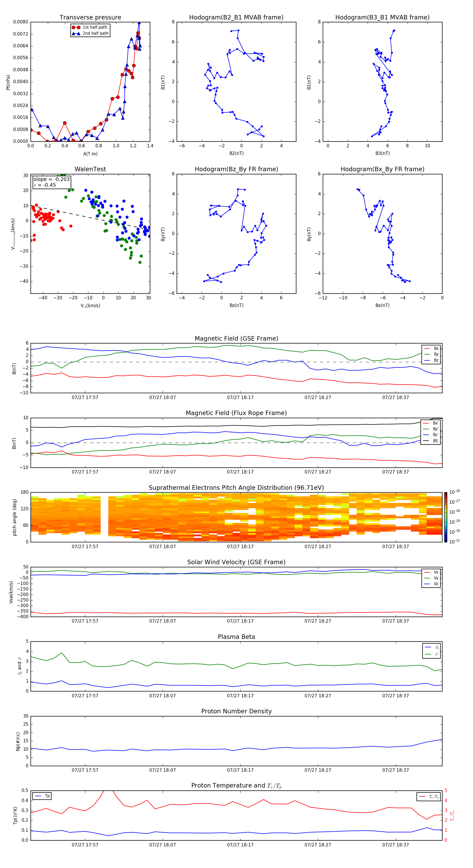Select the 'Hodogram(Bx_By FR frame)' title
The height and width of the screenshot is (868, 473).
pos(382,169)
